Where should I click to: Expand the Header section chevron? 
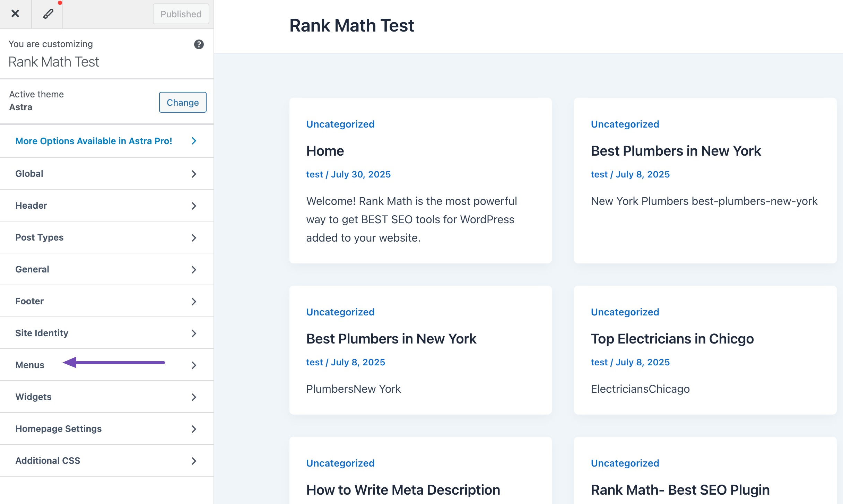pos(194,206)
